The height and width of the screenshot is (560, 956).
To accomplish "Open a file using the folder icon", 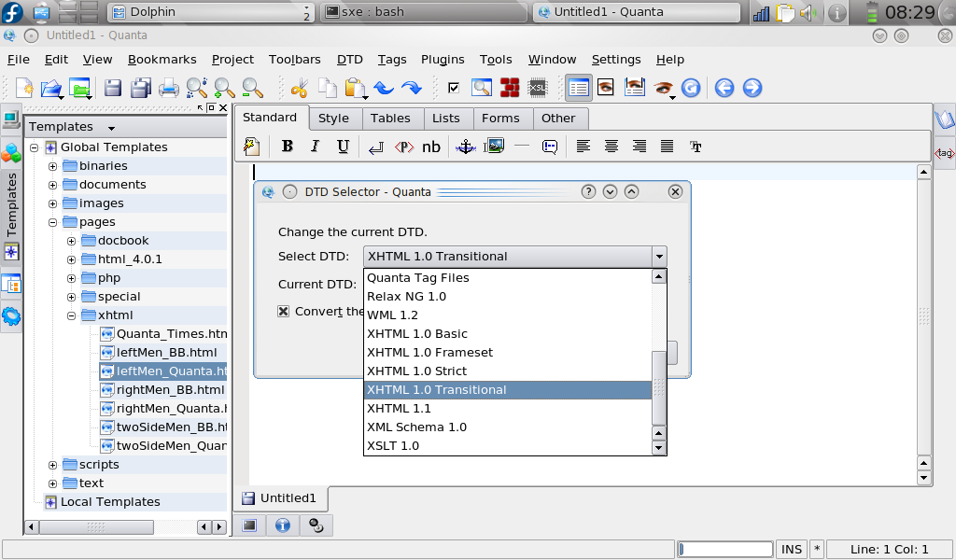I will [x=52, y=89].
